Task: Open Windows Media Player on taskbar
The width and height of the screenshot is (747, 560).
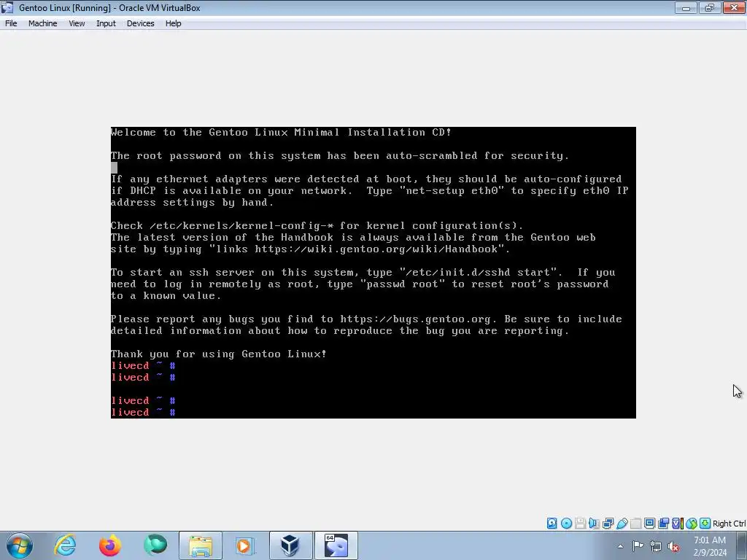Action: (245, 545)
